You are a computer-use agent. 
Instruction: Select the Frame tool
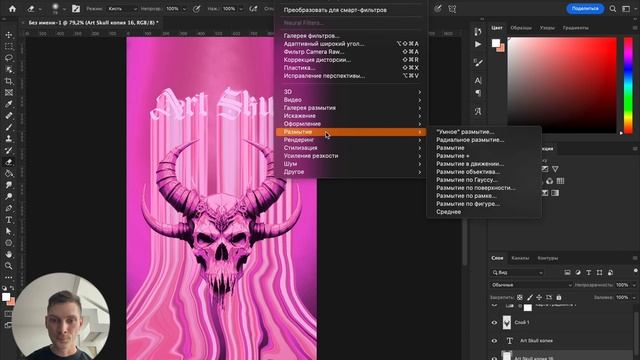click(x=9, y=93)
